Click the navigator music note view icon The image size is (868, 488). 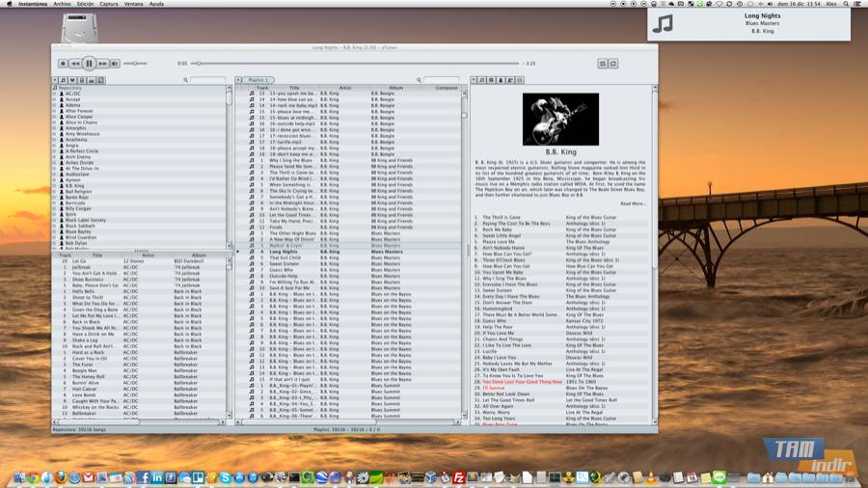pyautogui.click(x=64, y=80)
